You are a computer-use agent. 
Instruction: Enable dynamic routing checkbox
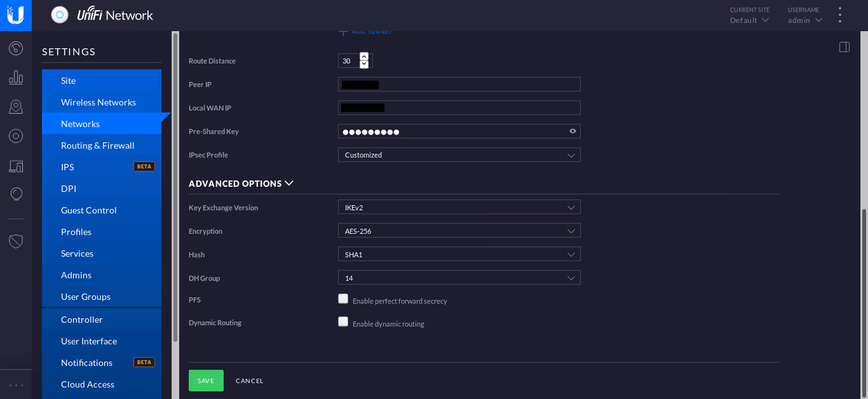343,321
